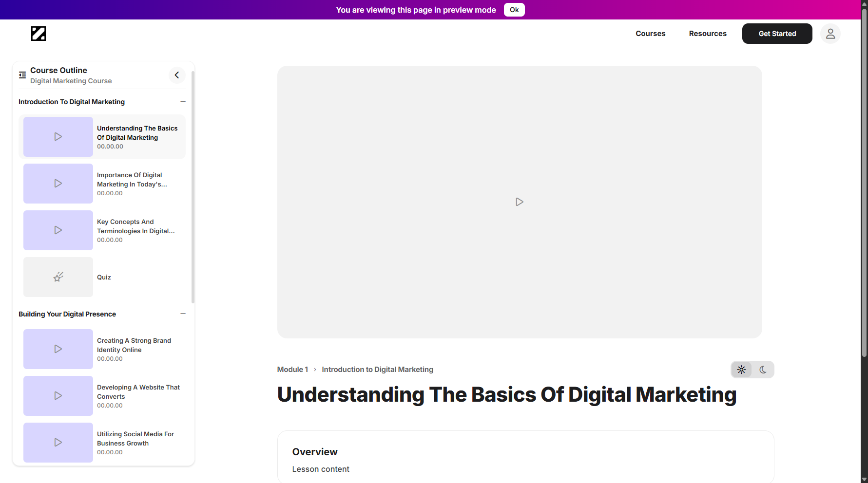The width and height of the screenshot is (868, 483).
Task: Play thumbnail for Utilizing Social Media lesson
Action: point(58,443)
